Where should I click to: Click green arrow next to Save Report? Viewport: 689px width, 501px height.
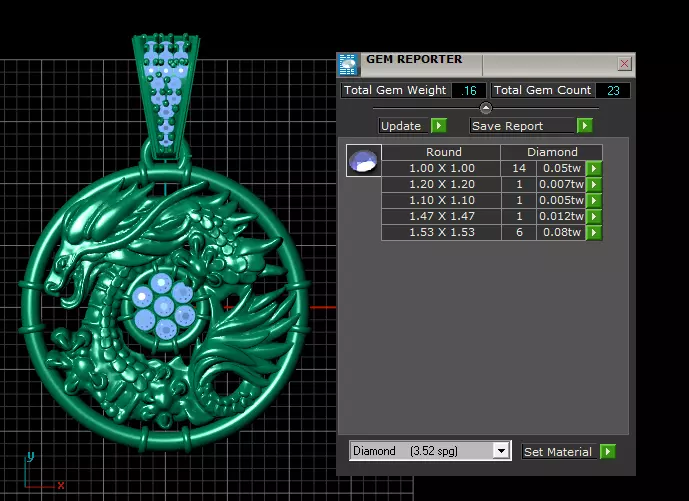click(x=584, y=126)
